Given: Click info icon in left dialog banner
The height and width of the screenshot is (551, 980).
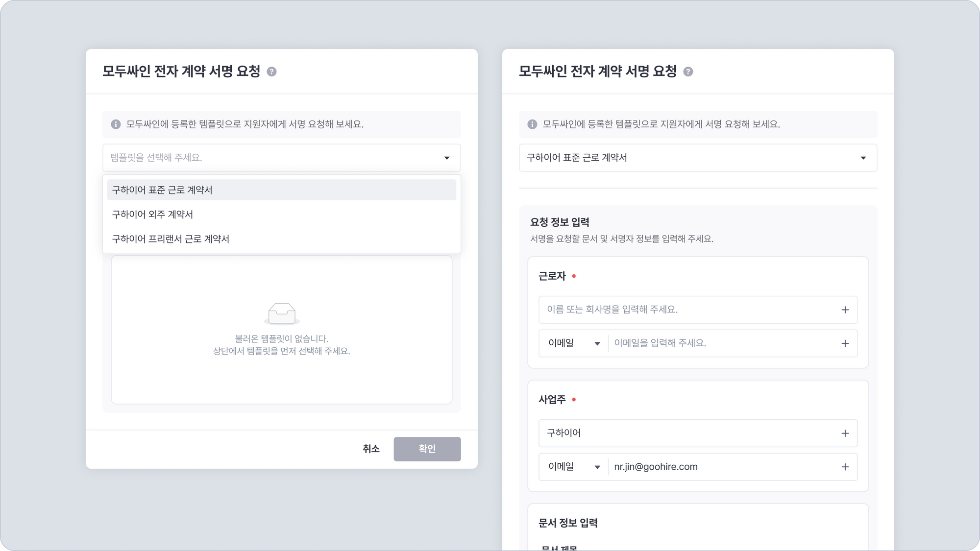Looking at the screenshot, I should point(116,124).
